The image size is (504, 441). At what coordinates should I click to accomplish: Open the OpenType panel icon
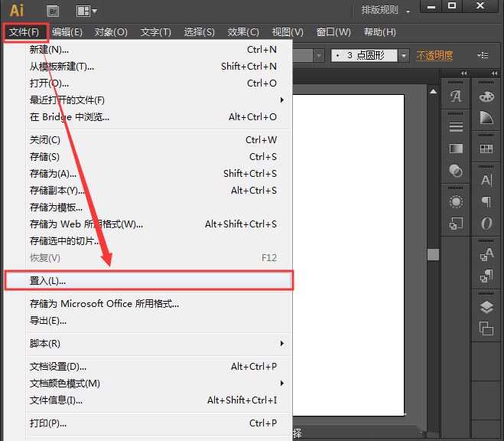click(486, 224)
